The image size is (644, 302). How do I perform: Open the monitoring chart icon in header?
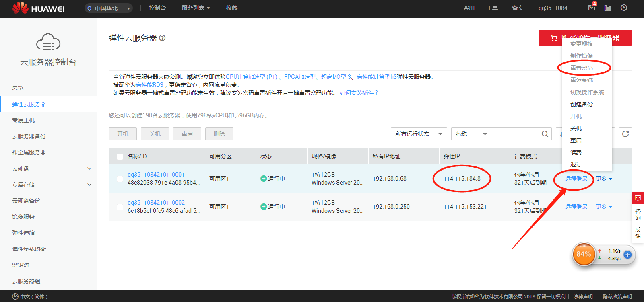point(608,8)
